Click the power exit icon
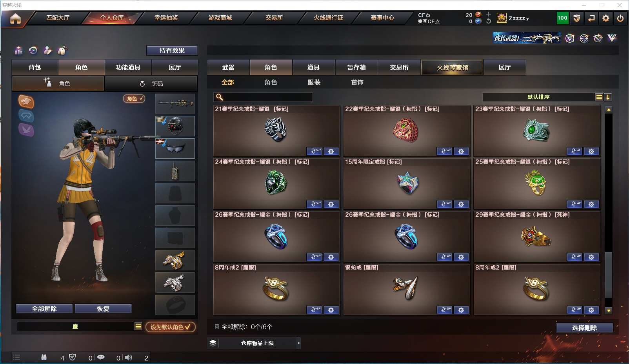The height and width of the screenshot is (364, 629). [620, 18]
